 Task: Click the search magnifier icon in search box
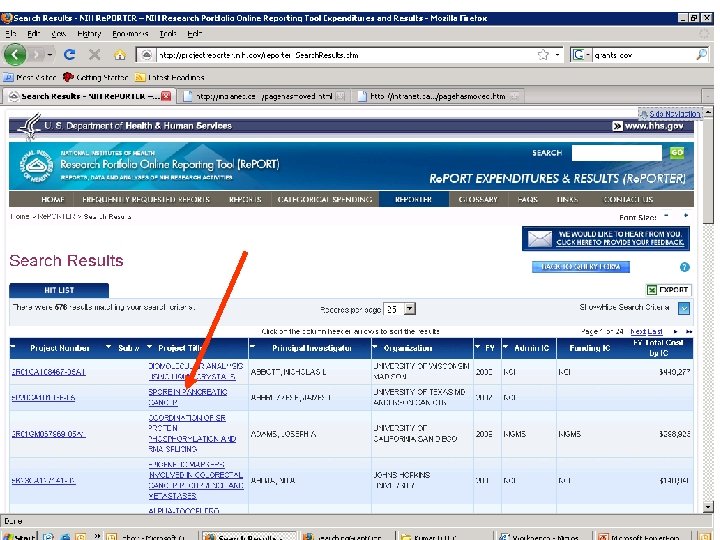[x=702, y=55]
